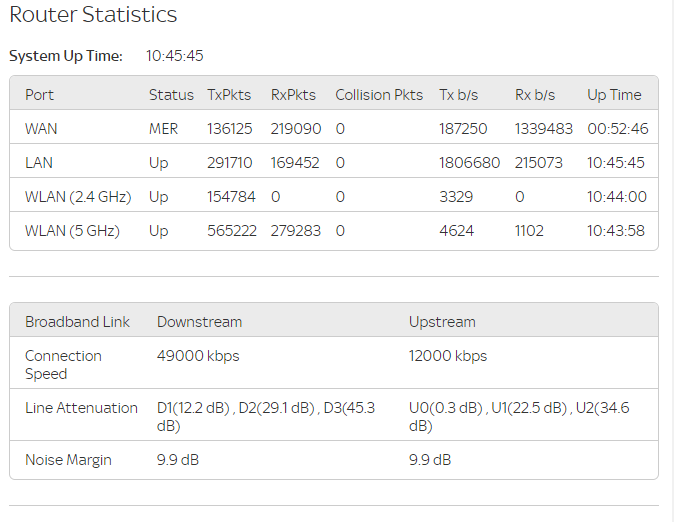Click the TxPkts column header
This screenshot has height=522, width=674.
coord(230,95)
